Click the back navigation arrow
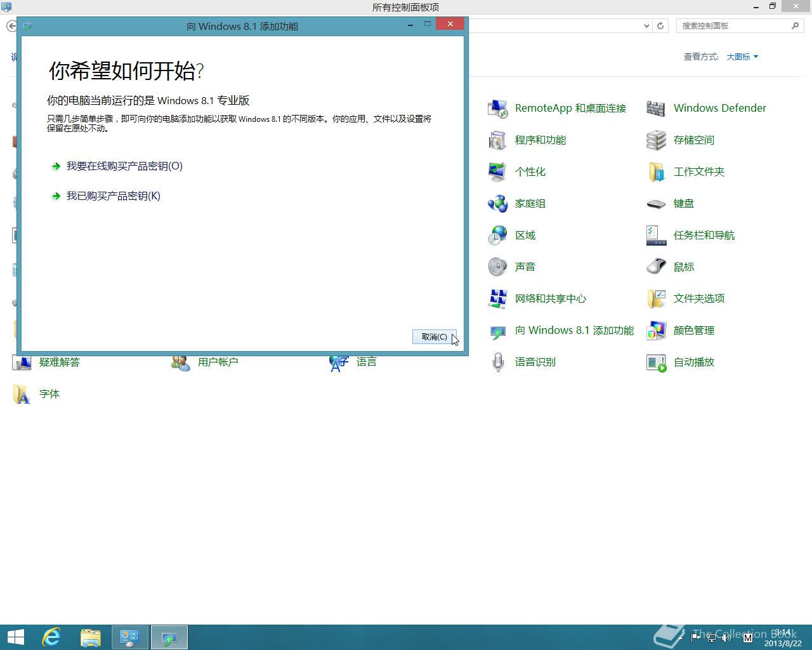Viewport: 812px width, 650px height. [x=11, y=26]
